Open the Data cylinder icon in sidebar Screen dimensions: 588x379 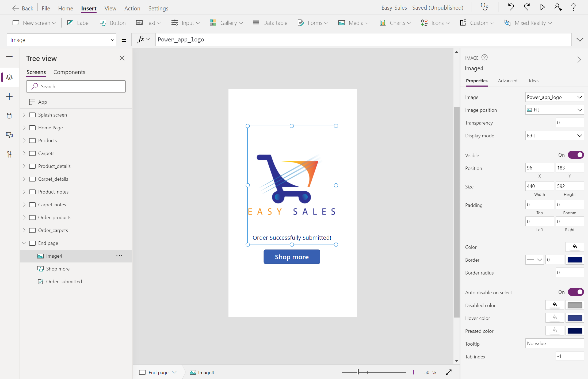click(x=9, y=116)
